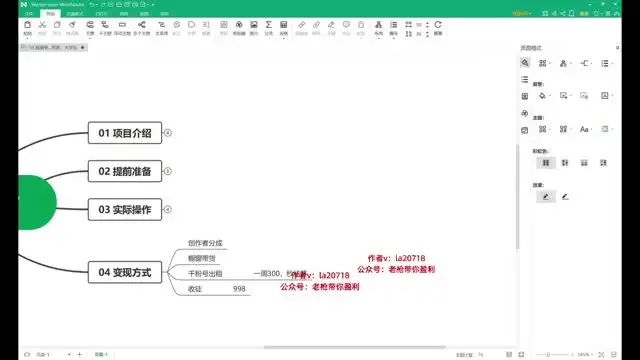Image resolution: width=640 pixels, height=360 pixels.
Task: Click the Copy icon in the ribbon
Action: click(57, 25)
